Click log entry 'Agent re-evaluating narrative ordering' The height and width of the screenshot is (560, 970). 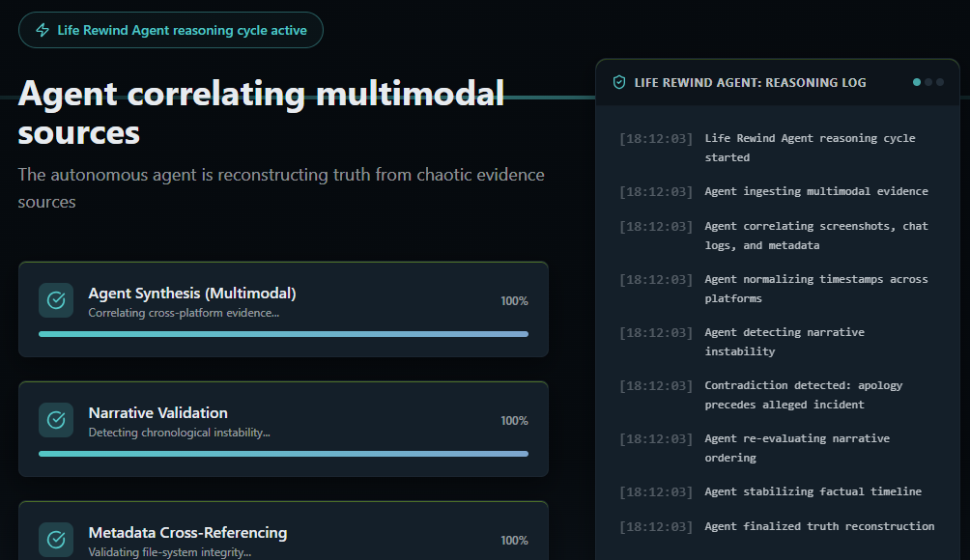point(797,448)
